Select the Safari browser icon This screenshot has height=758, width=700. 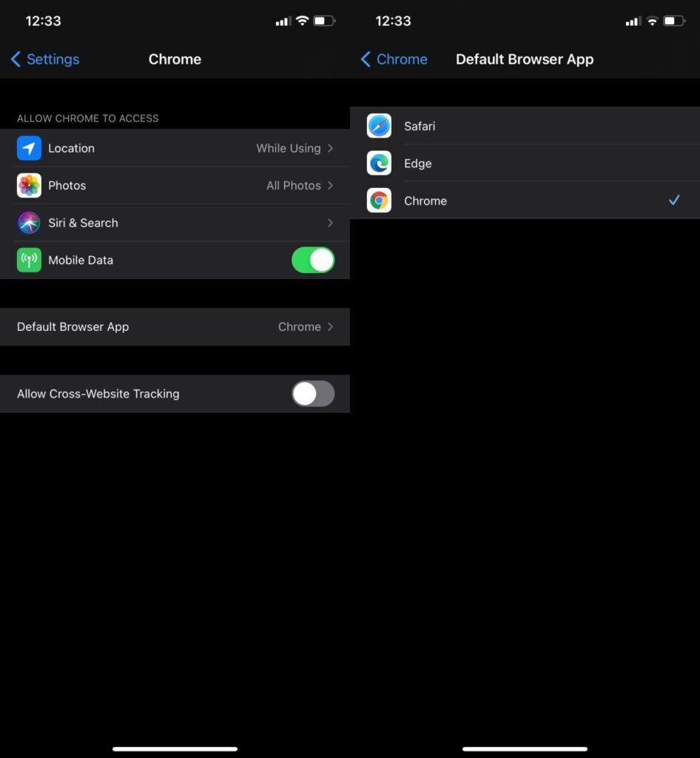[x=379, y=126]
